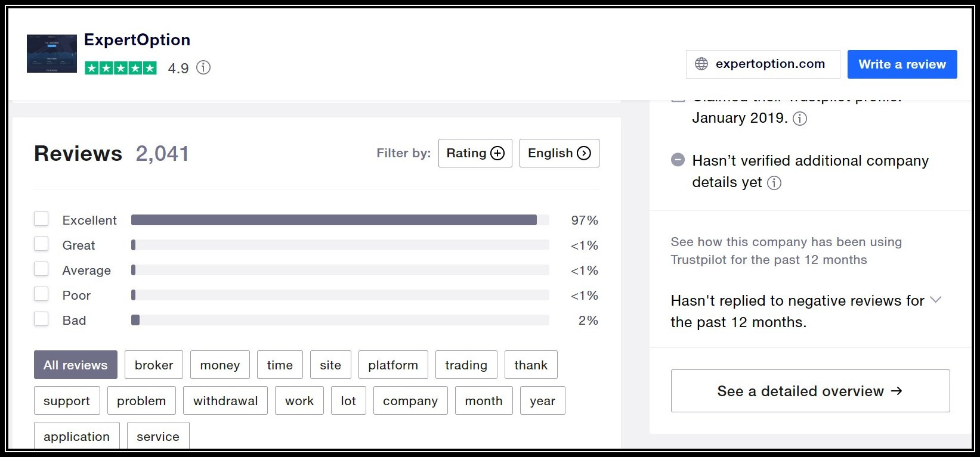Click the green five-star rating graphic
This screenshot has height=457, width=980.
[121, 68]
